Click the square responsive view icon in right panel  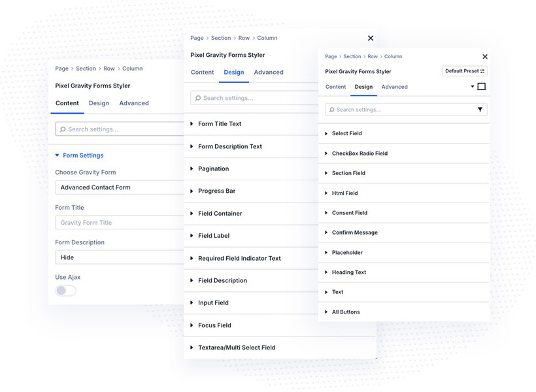[x=481, y=86]
